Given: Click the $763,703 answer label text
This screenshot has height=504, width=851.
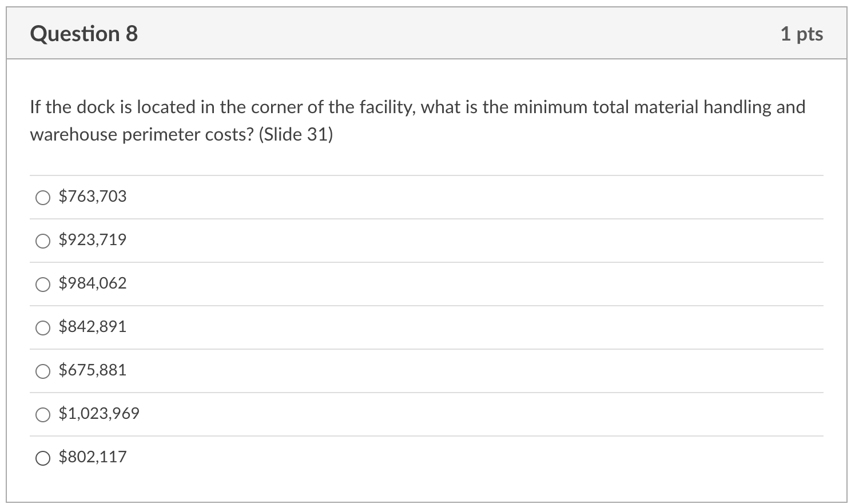Looking at the screenshot, I should tap(93, 196).
